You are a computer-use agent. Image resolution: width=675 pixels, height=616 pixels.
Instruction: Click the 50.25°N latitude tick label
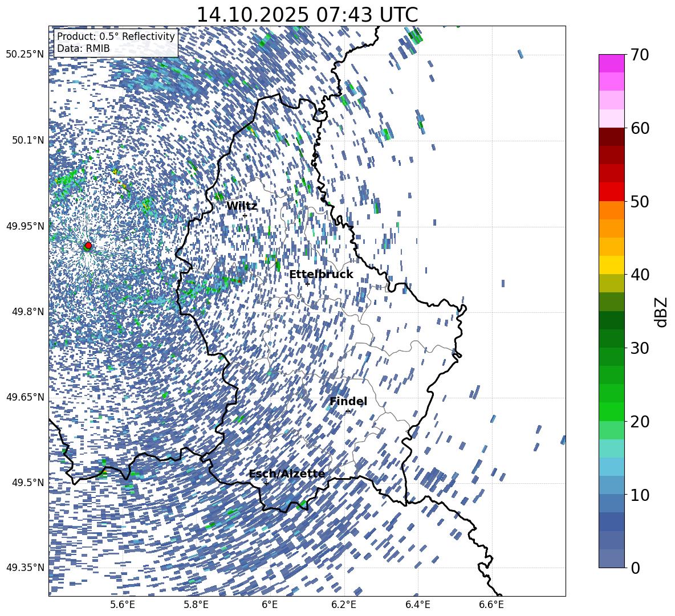25,55
